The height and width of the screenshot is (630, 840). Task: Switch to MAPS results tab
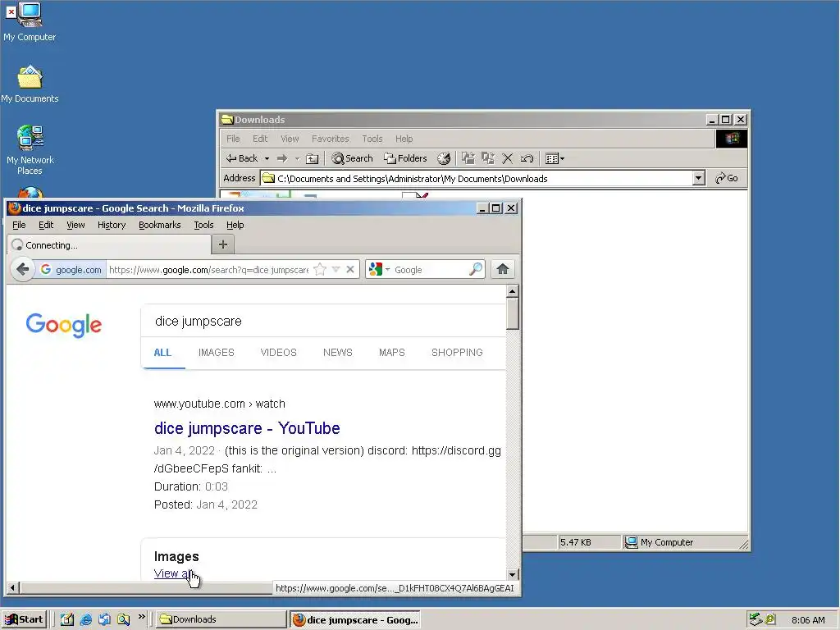point(391,353)
